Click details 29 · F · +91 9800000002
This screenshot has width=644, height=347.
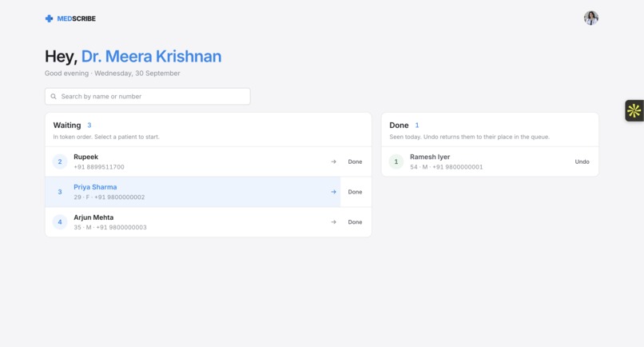pyautogui.click(x=109, y=197)
